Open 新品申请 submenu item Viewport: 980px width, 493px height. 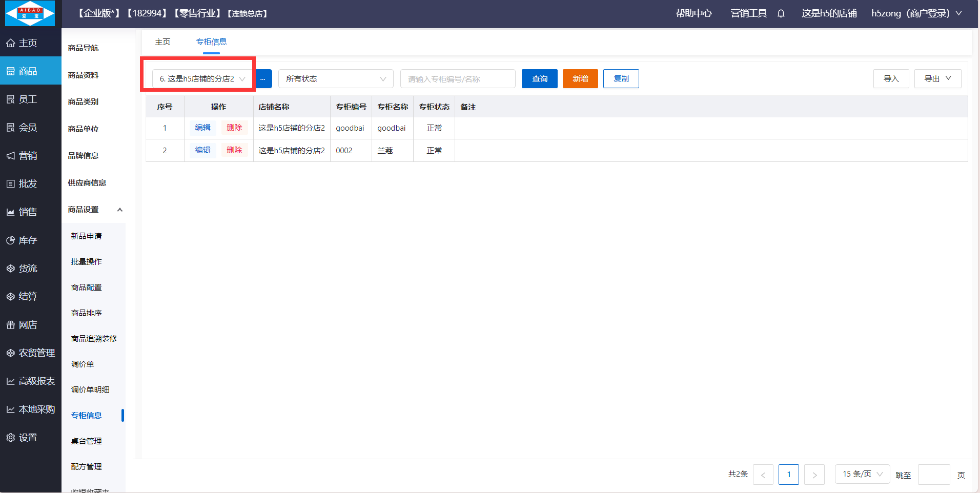click(86, 236)
